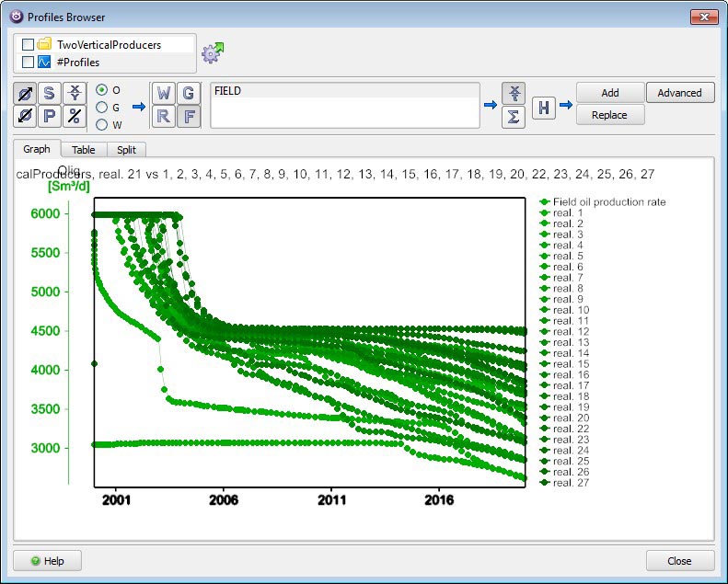Click the FIELD entry in the entity list
Image resolution: width=728 pixels, height=584 pixels.
pyautogui.click(x=345, y=91)
